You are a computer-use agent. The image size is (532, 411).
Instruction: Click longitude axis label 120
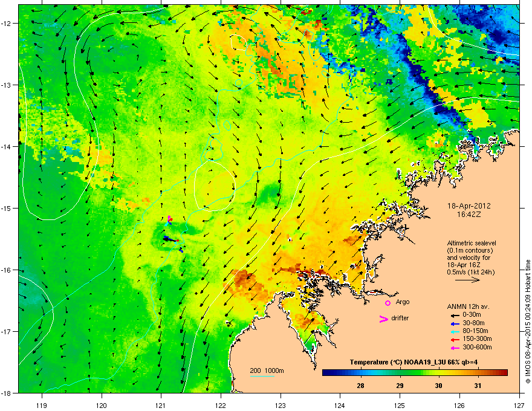click(x=102, y=405)
